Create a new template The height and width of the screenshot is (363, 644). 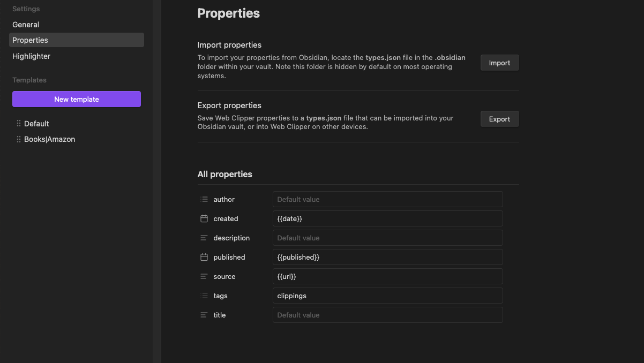click(77, 99)
